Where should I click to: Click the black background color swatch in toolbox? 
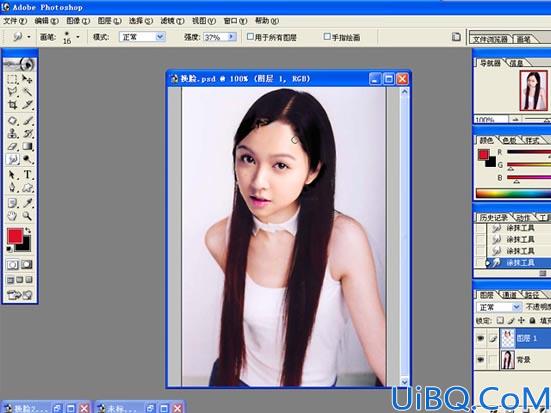(x=26, y=246)
